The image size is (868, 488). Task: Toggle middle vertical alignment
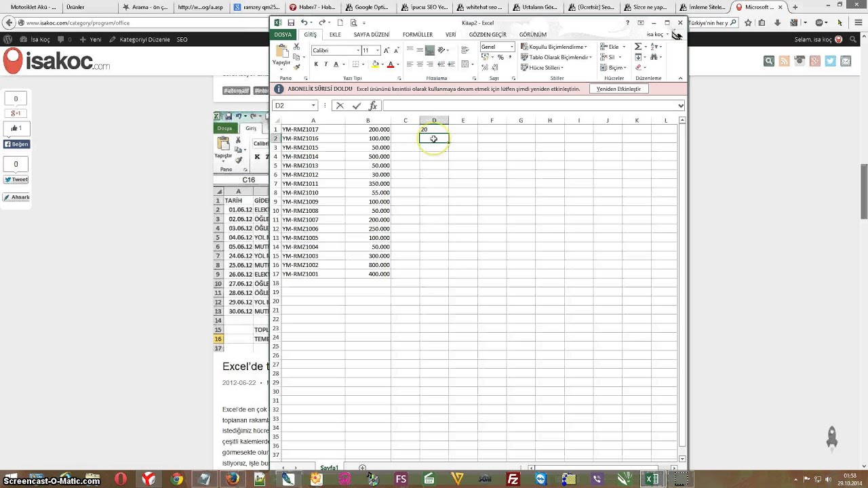pos(420,50)
